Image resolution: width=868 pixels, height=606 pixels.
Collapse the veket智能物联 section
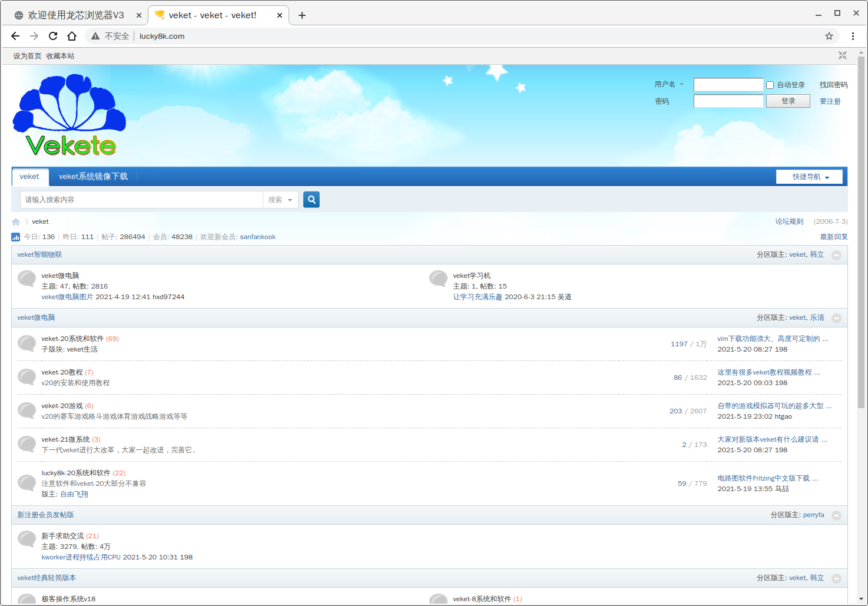(x=836, y=255)
